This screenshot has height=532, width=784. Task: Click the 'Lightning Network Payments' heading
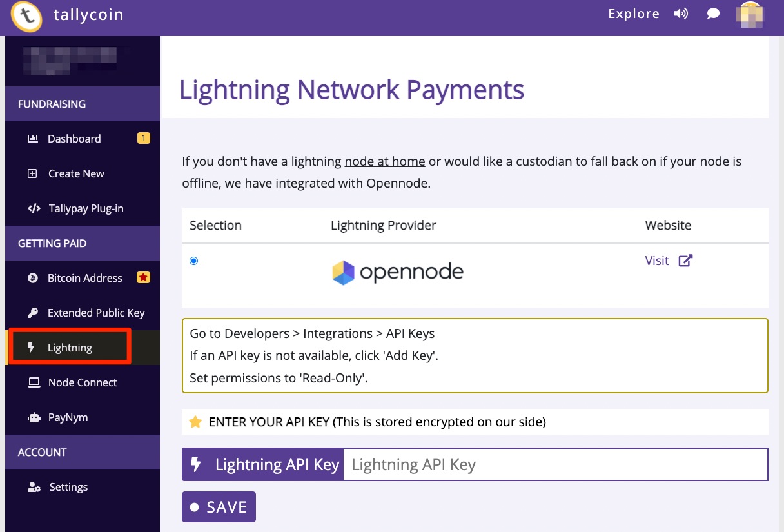coord(351,90)
